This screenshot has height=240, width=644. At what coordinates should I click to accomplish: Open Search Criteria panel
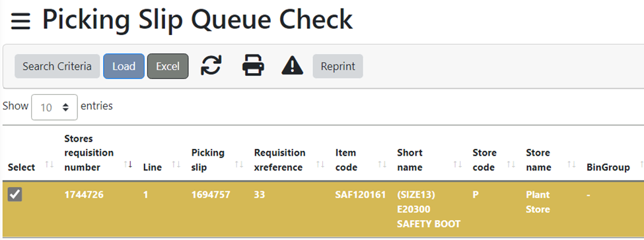click(x=57, y=66)
